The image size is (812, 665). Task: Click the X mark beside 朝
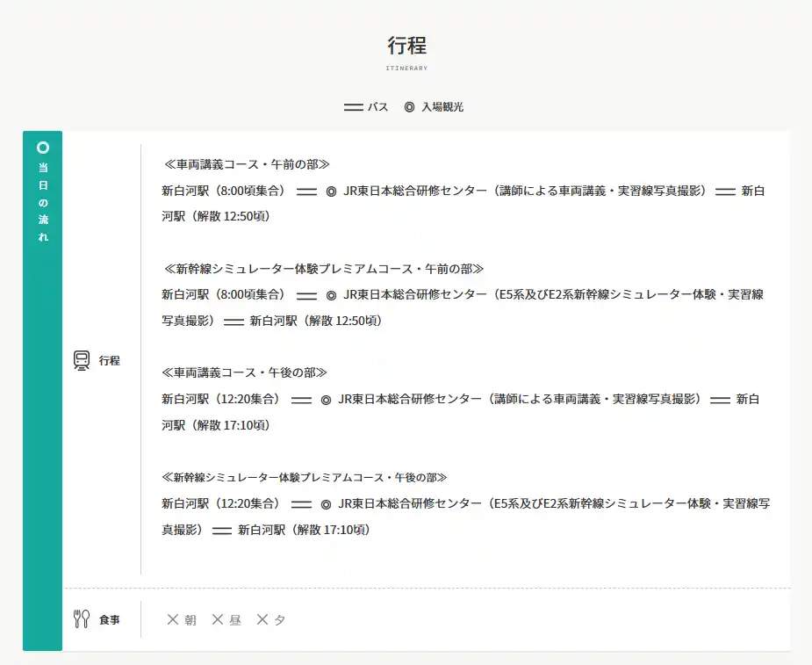coord(173,619)
